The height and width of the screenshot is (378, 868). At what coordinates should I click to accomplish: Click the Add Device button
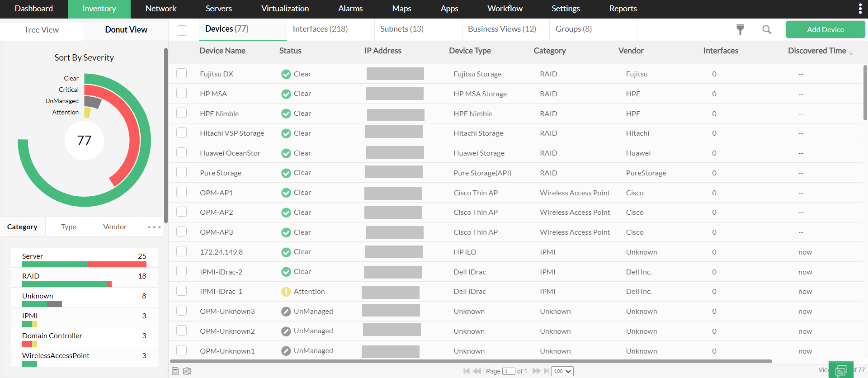pos(825,29)
